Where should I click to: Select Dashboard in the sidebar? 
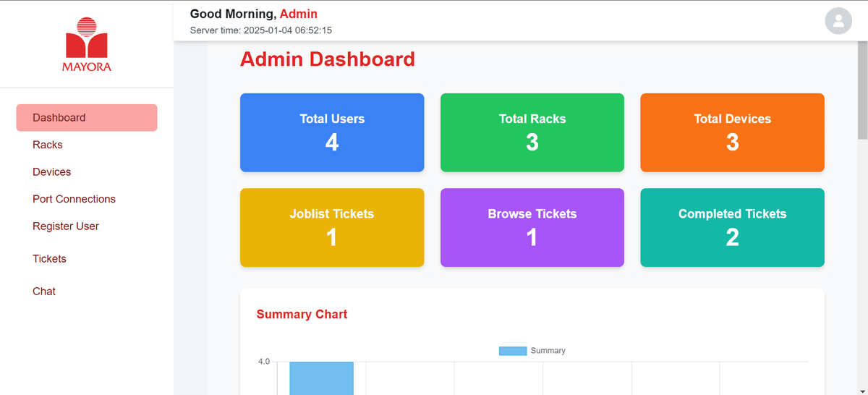(87, 117)
